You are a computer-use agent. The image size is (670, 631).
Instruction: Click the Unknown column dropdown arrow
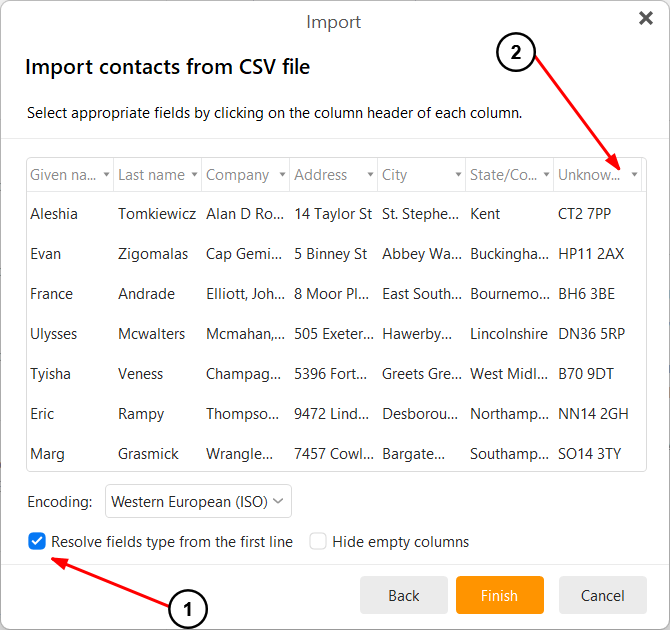click(x=634, y=175)
